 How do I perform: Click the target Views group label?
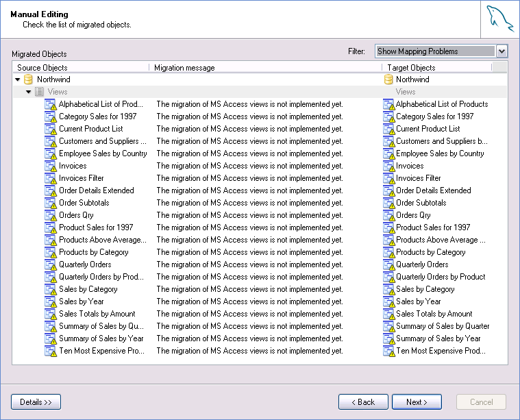[x=406, y=92]
